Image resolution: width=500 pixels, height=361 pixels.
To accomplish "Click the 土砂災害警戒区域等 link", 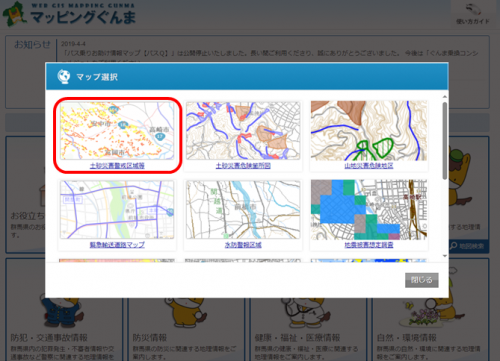I will coord(117,166).
